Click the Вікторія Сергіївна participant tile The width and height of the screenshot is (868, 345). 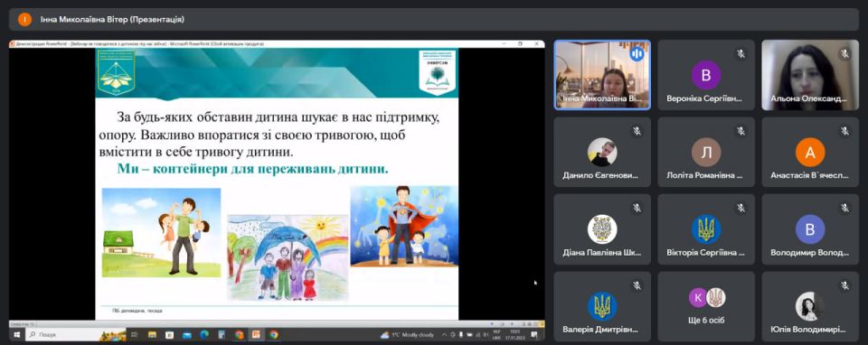pyautogui.click(x=706, y=228)
